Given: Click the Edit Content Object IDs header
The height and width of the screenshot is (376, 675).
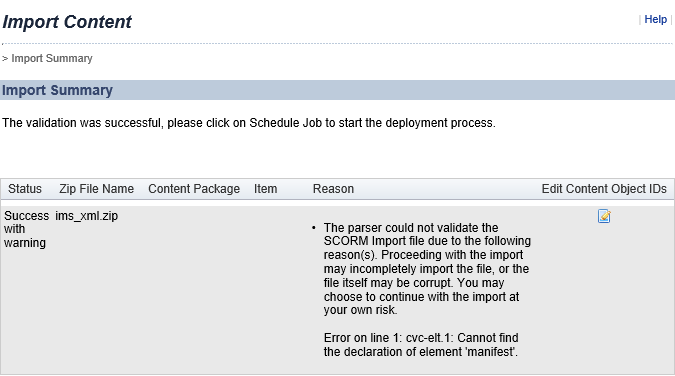Looking at the screenshot, I should point(604,189).
